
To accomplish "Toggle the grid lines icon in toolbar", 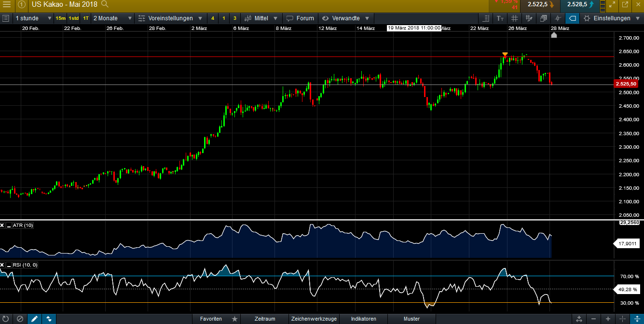I will (x=515, y=18).
